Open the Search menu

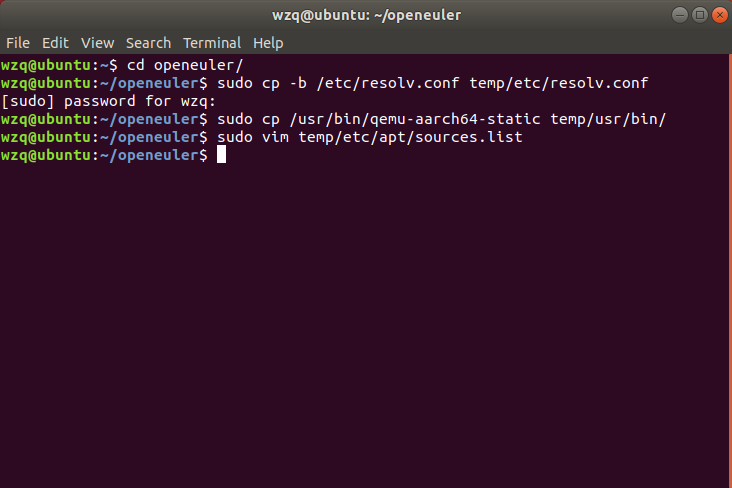[x=148, y=43]
